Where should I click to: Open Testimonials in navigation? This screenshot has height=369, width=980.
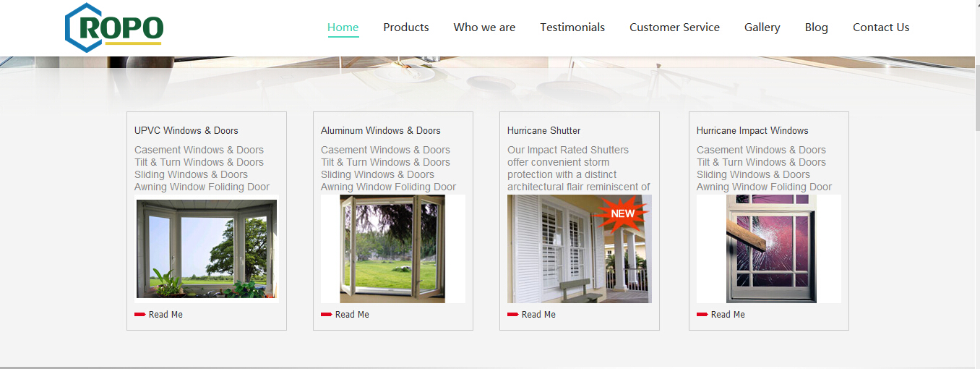572,27
